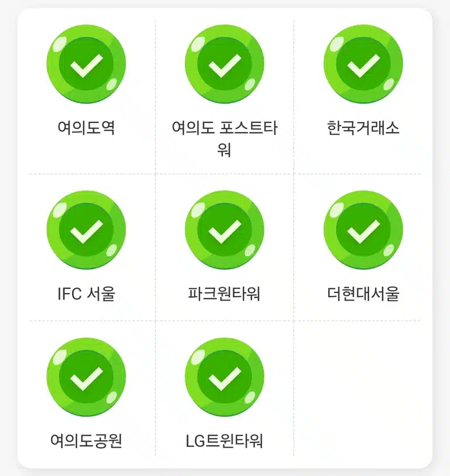
Task: Open the IFC 서울 stamp badge
Action: point(86,230)
